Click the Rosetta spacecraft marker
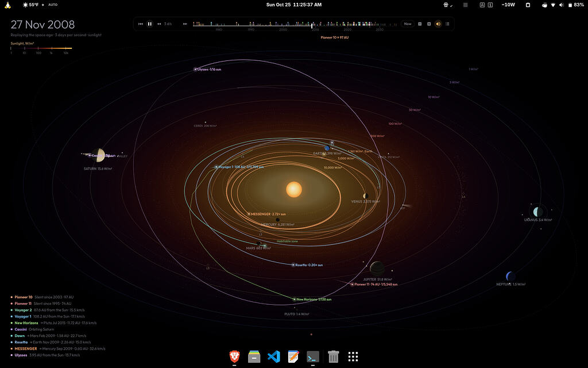588x368 pixels. pyautogui.click(x=293, y=264)
